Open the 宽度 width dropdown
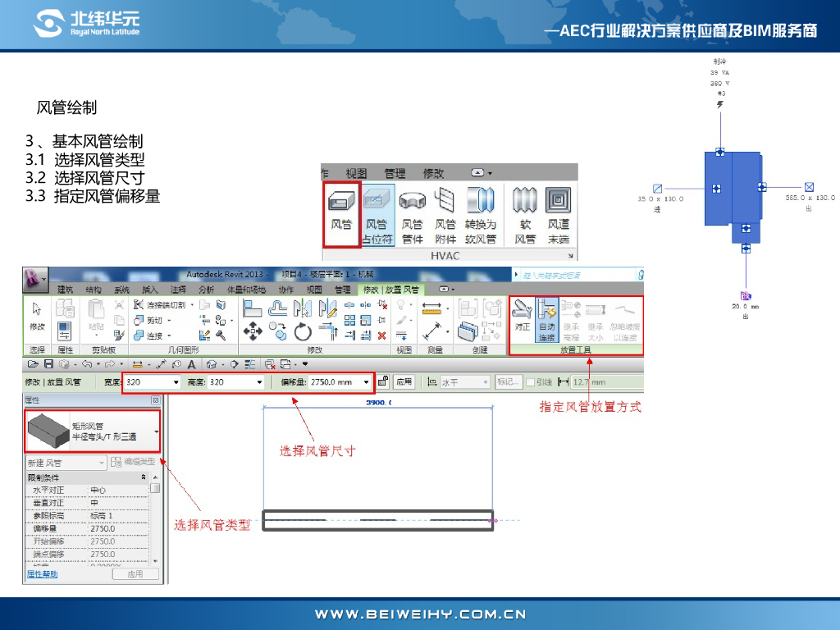 [176, 382]
